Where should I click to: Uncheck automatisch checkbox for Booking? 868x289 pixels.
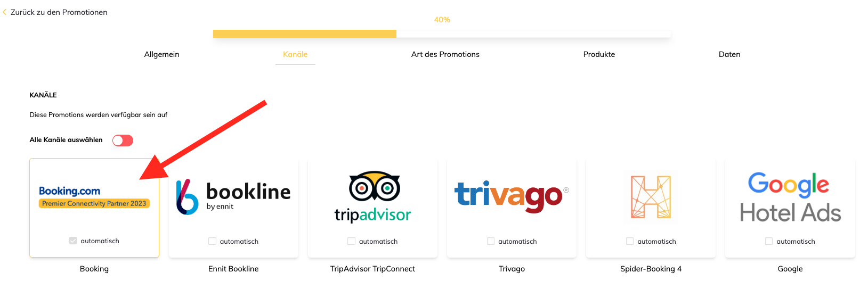(73, 241)
